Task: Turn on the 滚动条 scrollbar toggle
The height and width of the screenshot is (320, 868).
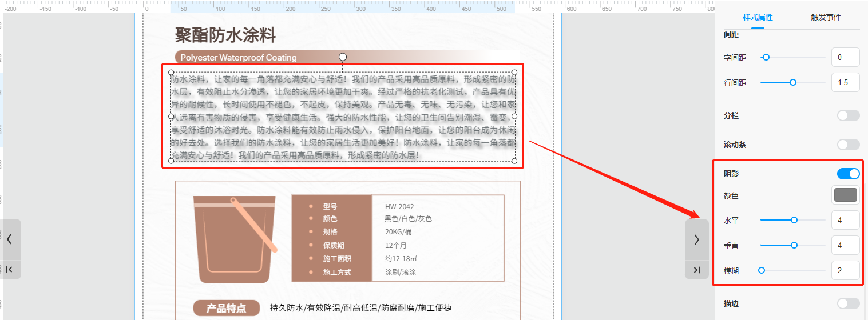Action: [x=848, y=145]
